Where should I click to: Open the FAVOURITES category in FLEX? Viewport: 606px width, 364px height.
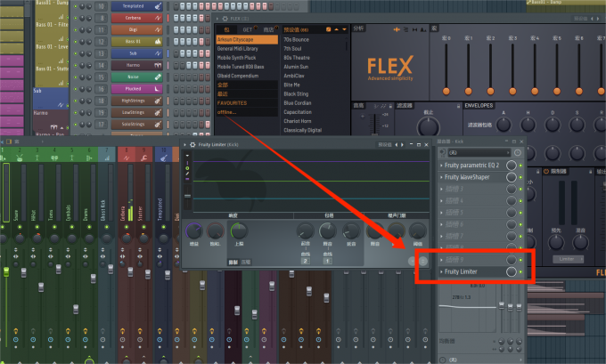pyautogui.click(x=247, y=103)
